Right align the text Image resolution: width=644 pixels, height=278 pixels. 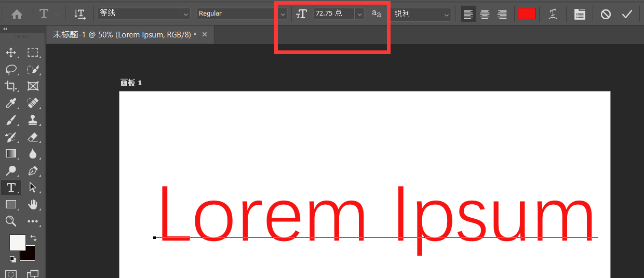[x=502, y=14]
